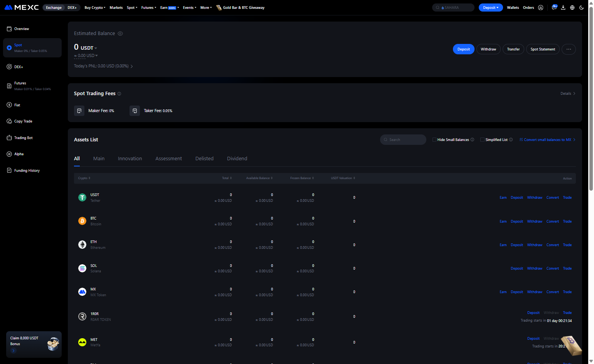The height and width of the screenshot is (364, 594).
Task: Open the user profile icon
Action: (541, 8)
